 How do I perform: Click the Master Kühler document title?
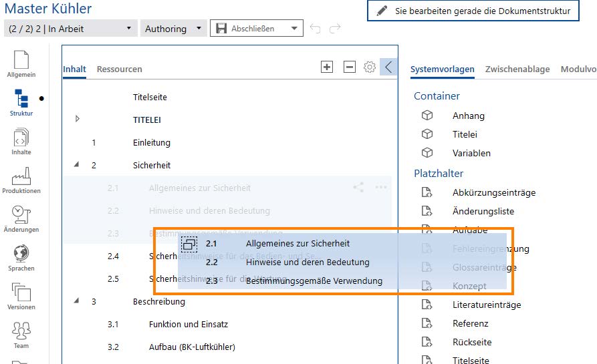pyautogui.click(x=48, y=9)
